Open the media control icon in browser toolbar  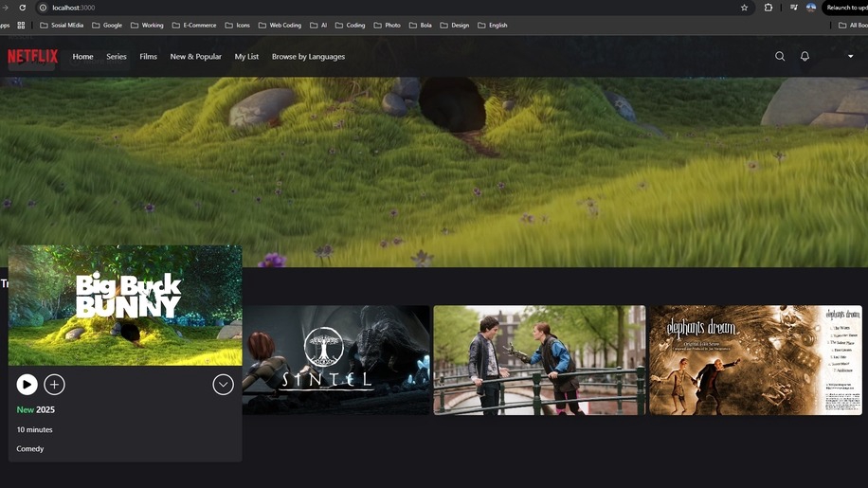pos(794,8)
